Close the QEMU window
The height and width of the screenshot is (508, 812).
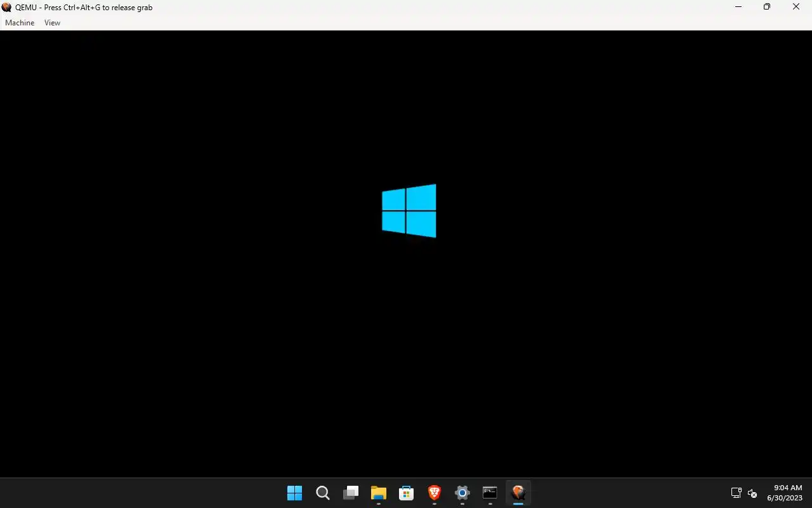796,7
